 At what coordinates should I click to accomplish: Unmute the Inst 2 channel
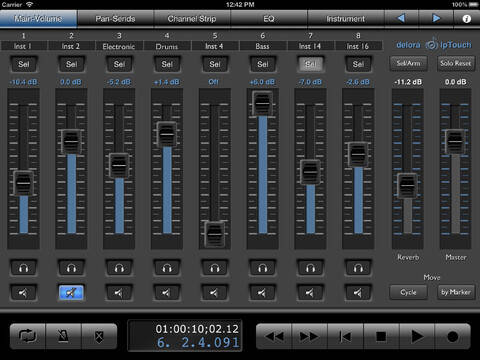click(x=71, y=293)
